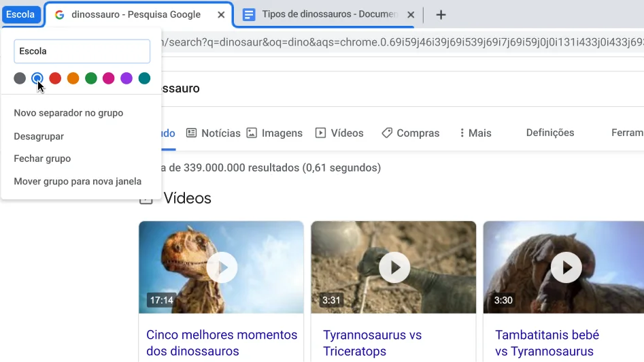Open the Mais search filter dropdown

coord(475,133)
